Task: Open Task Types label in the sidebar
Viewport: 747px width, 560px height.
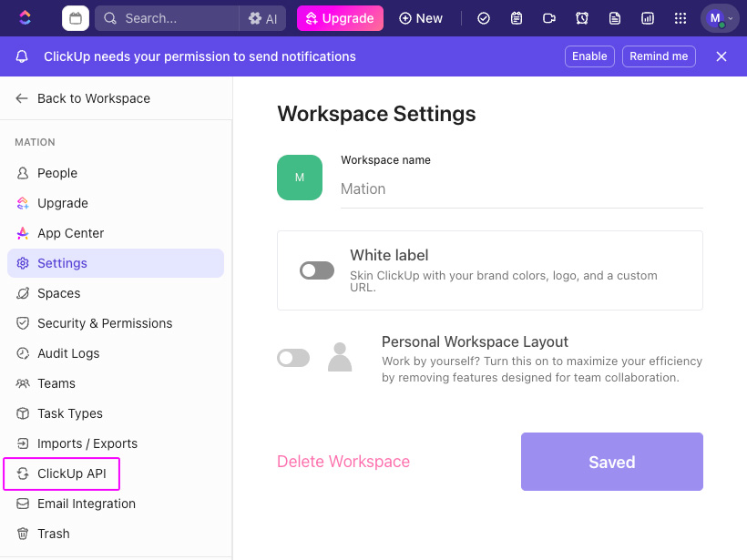Action: pyautogui.click(x=70, y=413)
